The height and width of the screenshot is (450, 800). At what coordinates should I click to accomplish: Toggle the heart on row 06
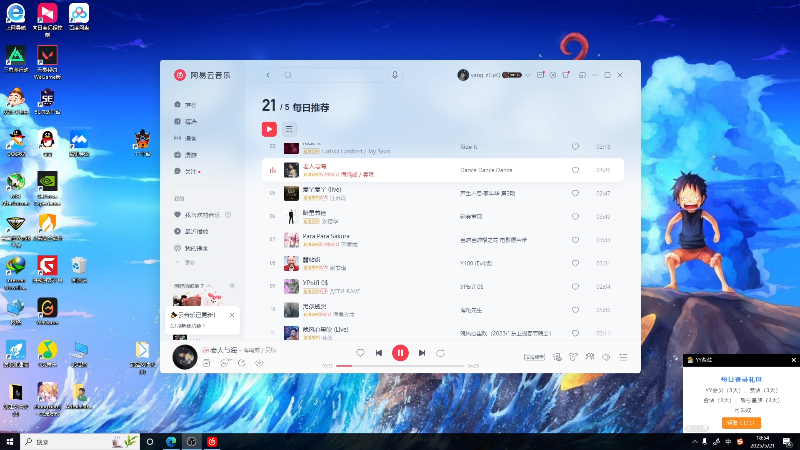tap(575, 216)
